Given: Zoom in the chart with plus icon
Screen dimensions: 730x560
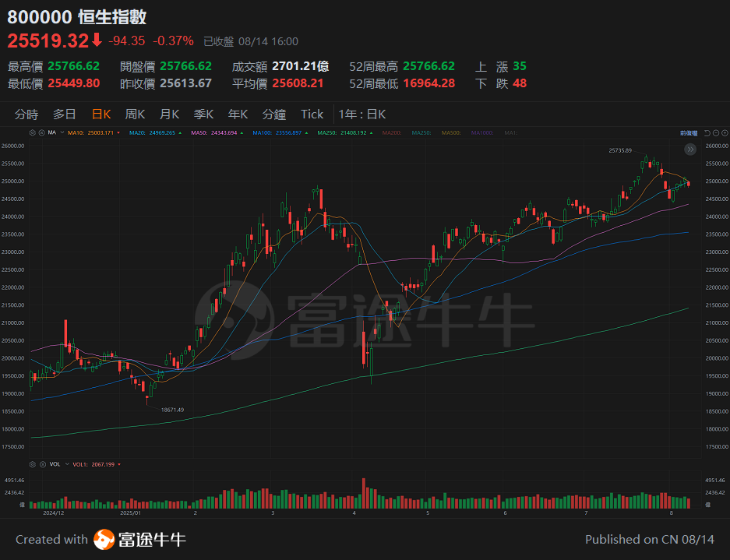Looking at the screenshot, I should click(x=725, y=133).
